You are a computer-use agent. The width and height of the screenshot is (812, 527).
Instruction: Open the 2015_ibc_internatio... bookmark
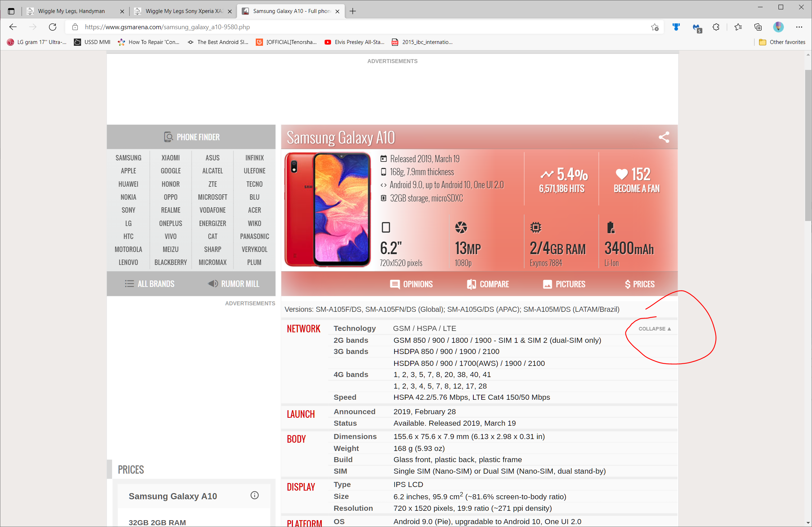[x=422, y=42]
